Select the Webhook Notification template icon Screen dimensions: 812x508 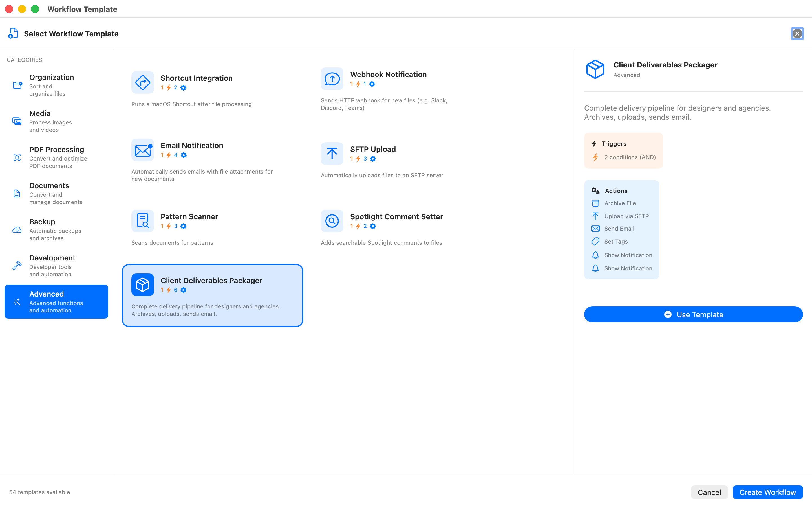coord(332,79)
